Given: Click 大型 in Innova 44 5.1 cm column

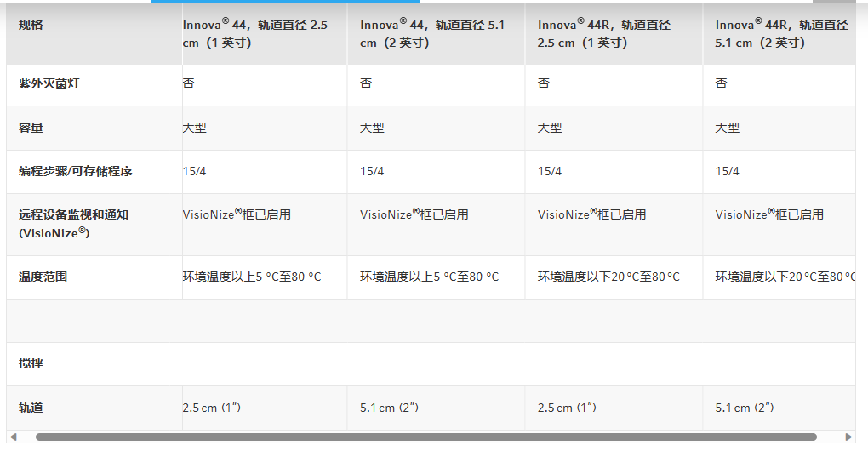Looking at the screenshot, I should tap(372, 128).
